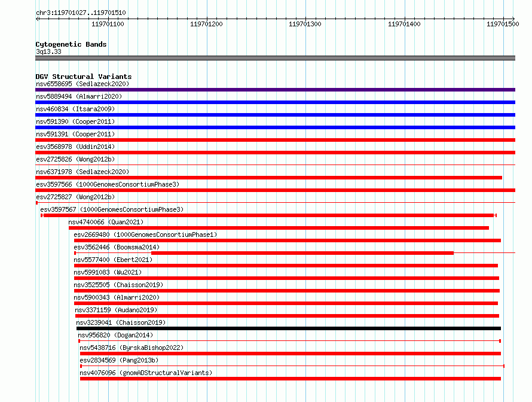Click the DGV Structural Variants track title

point(84,77)
